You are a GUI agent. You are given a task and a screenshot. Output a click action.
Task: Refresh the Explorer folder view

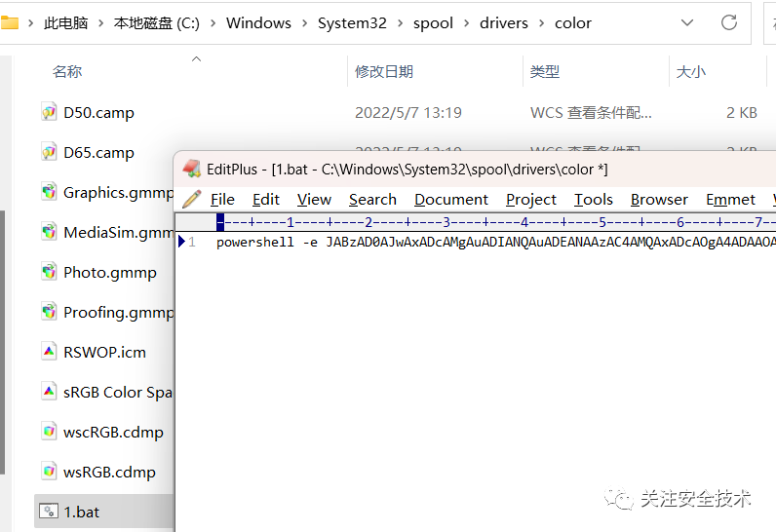[x=729, y=22]
